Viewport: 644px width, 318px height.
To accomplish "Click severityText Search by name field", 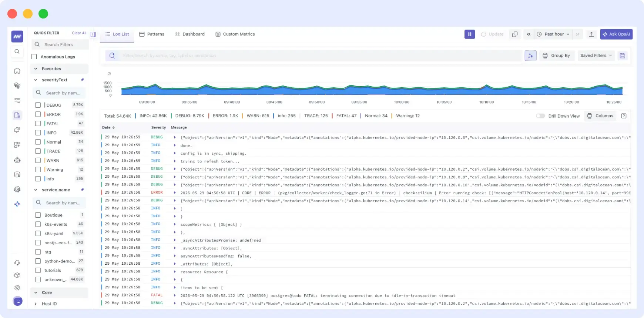I will point(59,93).
